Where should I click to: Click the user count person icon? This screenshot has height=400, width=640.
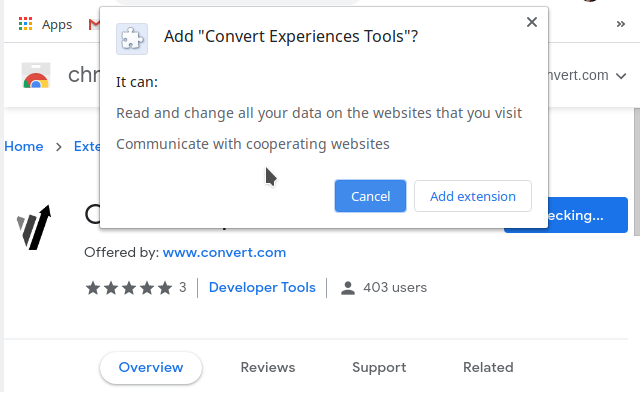click(x=348, y=288)
